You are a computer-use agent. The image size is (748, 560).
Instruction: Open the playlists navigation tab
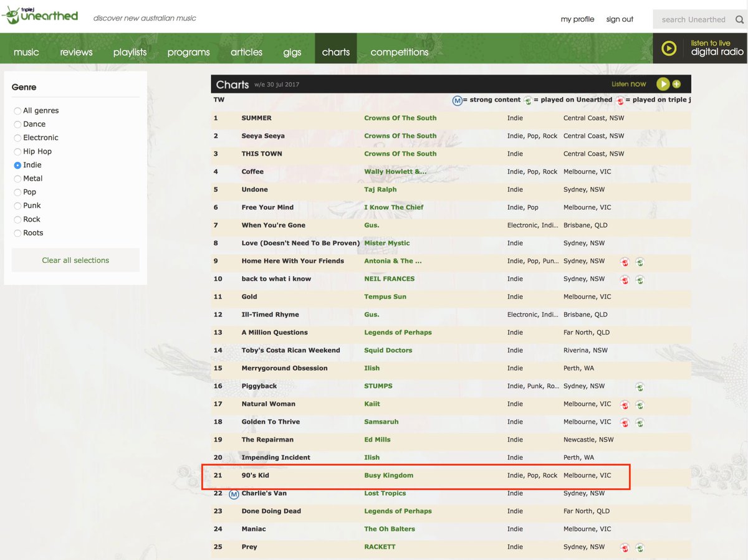130,52
